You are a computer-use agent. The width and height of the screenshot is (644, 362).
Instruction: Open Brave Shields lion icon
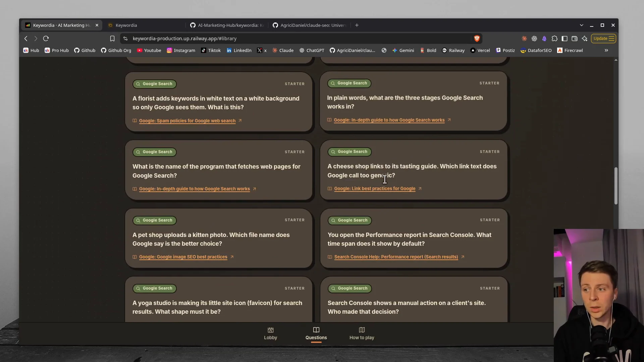(477, 39)
